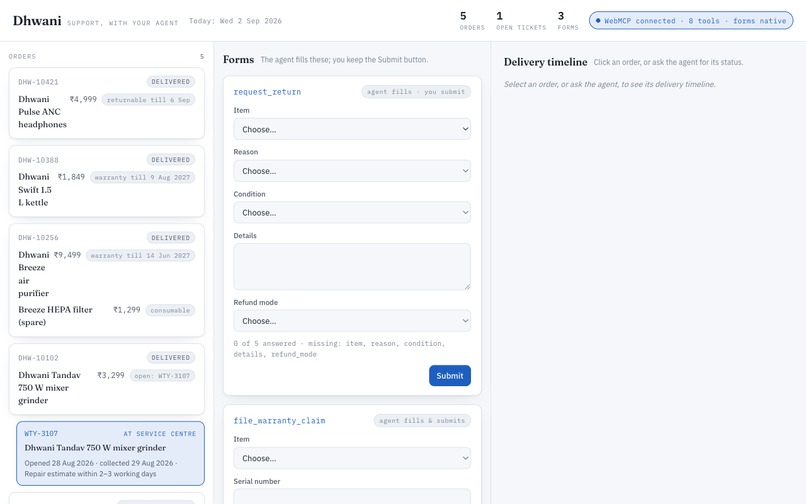The width and height of the screenshot is (806, 504).
Task: Click the 'open: WTY-3107' tag
Action: (x=162, y=376)
